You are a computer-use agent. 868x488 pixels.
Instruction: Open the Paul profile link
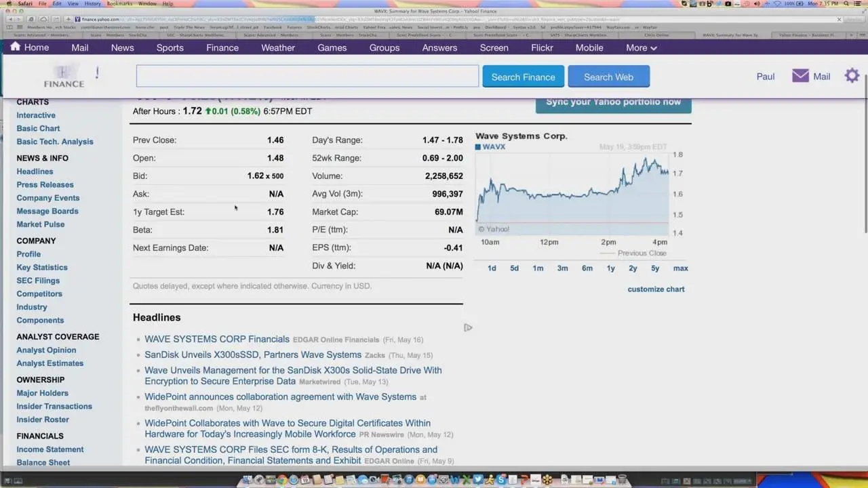[766, 77]
